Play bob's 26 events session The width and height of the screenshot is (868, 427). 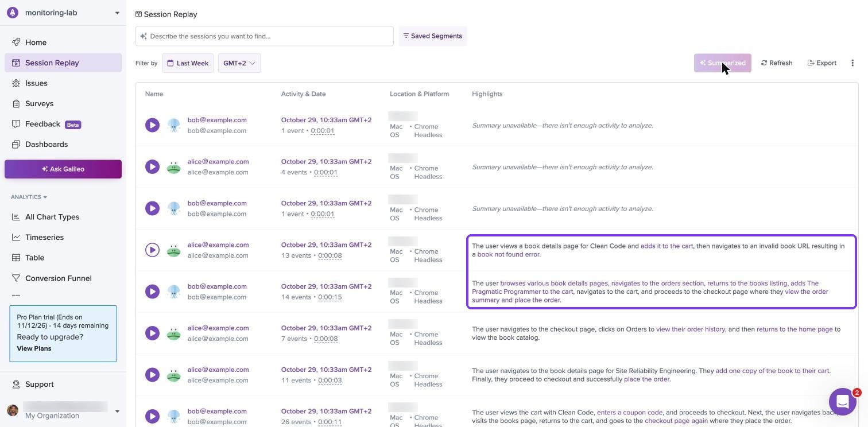(x=152, y=416)
